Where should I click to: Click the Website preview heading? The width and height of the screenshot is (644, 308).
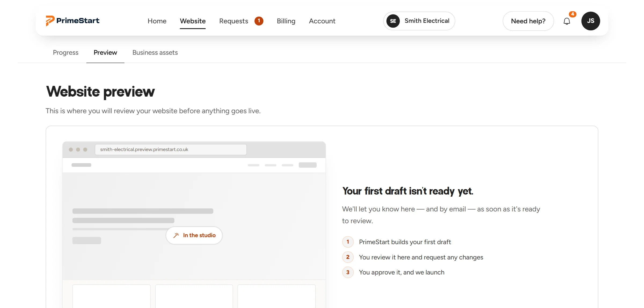[x=100, y=91]
